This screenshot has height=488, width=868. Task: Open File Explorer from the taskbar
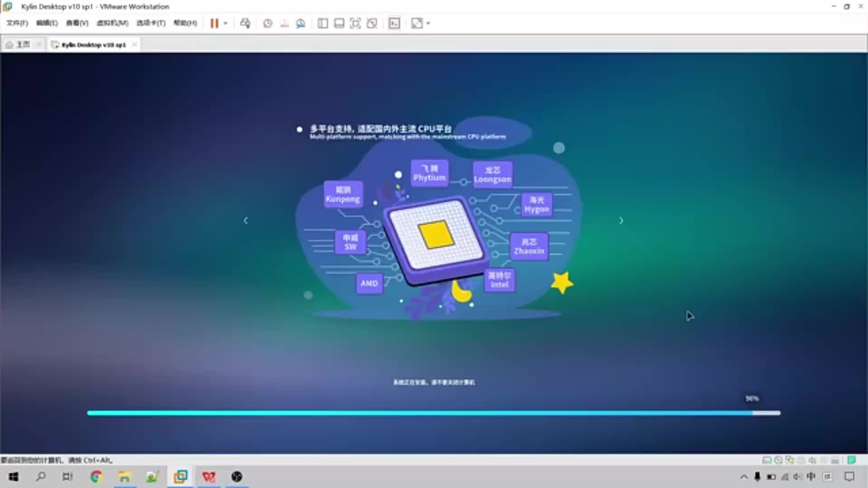pos(124,477)
